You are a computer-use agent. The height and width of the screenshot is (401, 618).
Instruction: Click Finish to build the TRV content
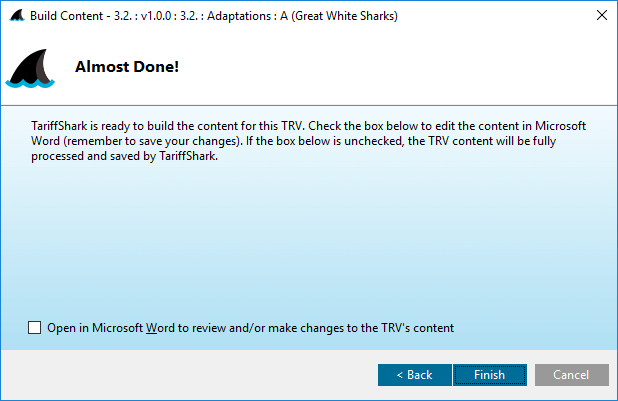click(490, 375)
